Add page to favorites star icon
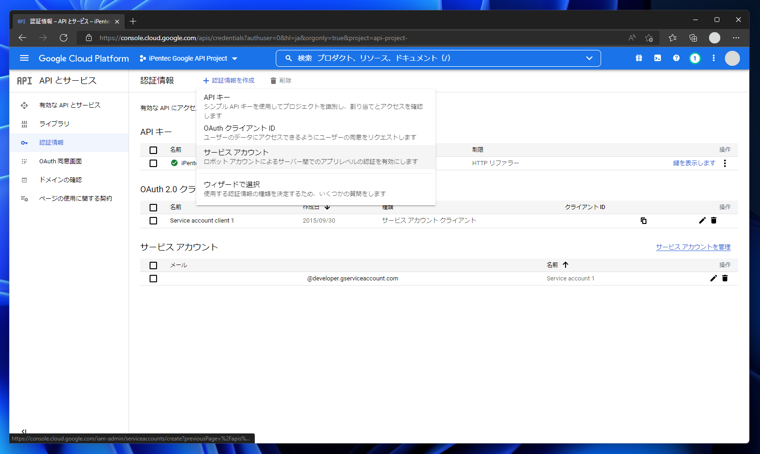The width and height of the screenshot is (760, 454). [x=649, y=38]
